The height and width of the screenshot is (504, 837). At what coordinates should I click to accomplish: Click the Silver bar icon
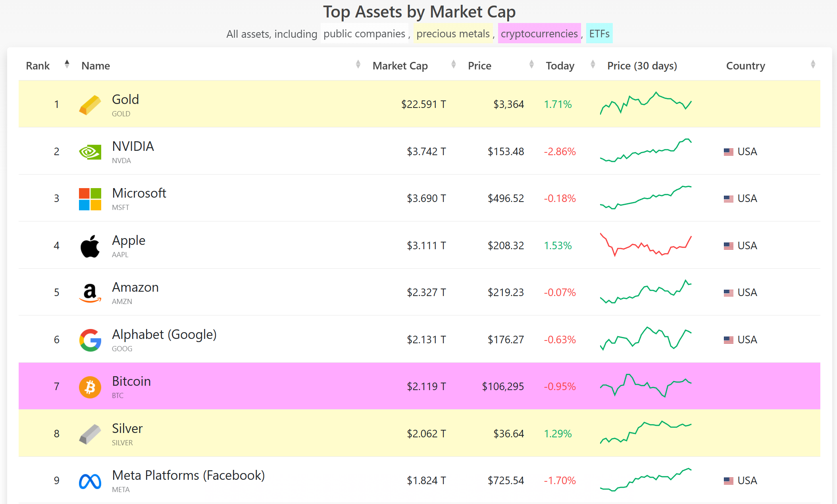pyautogui.click(x=90, y=434)
